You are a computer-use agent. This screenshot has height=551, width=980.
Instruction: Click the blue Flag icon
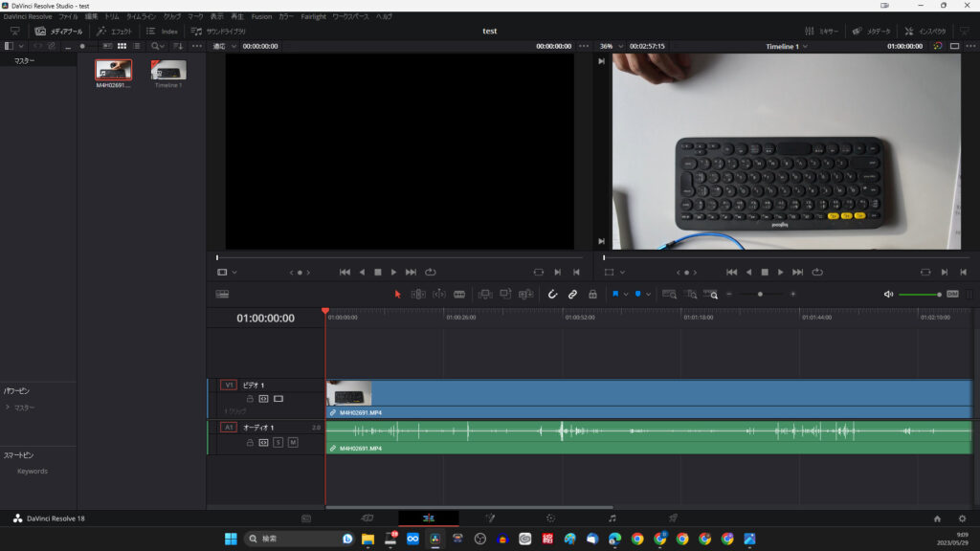point(615,295)
